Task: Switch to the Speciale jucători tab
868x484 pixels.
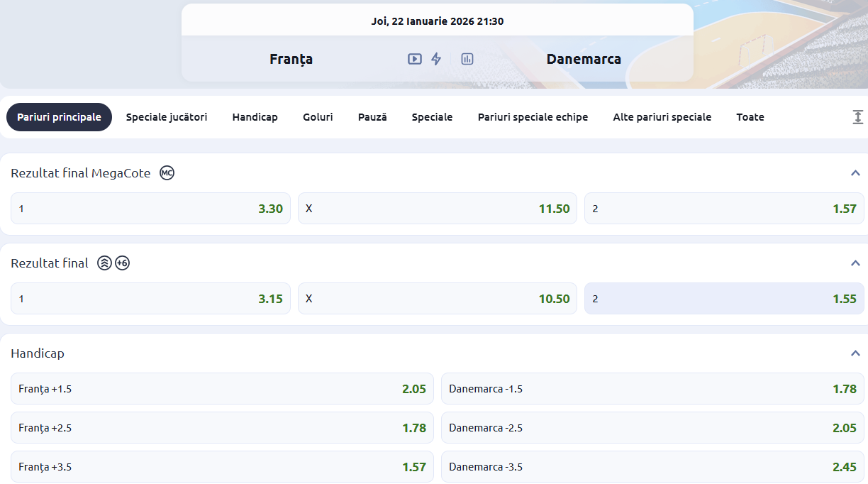Action: tap(167, 117)
